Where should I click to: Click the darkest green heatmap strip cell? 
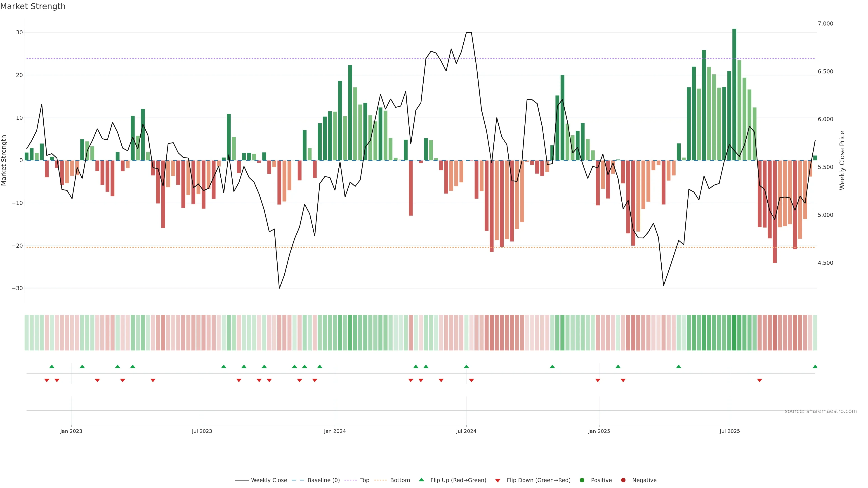(x=734, y=332)
